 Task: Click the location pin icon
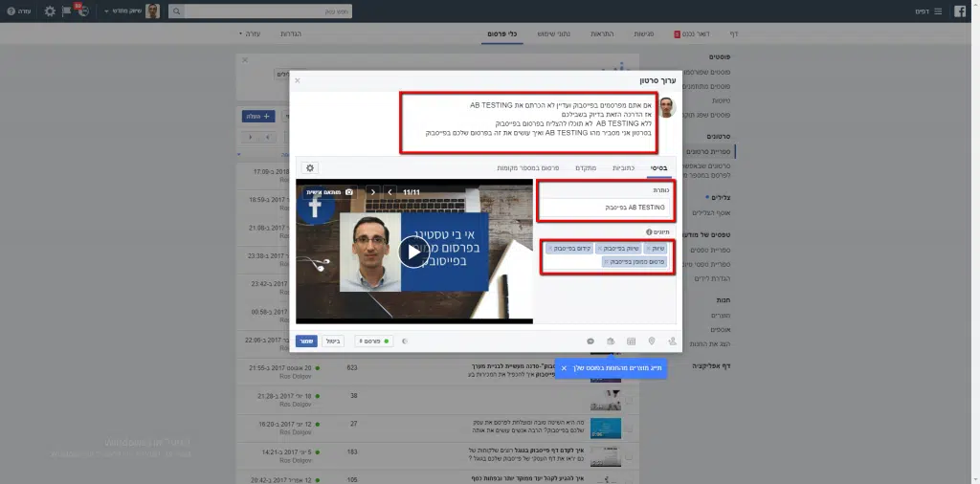(651, 341)
